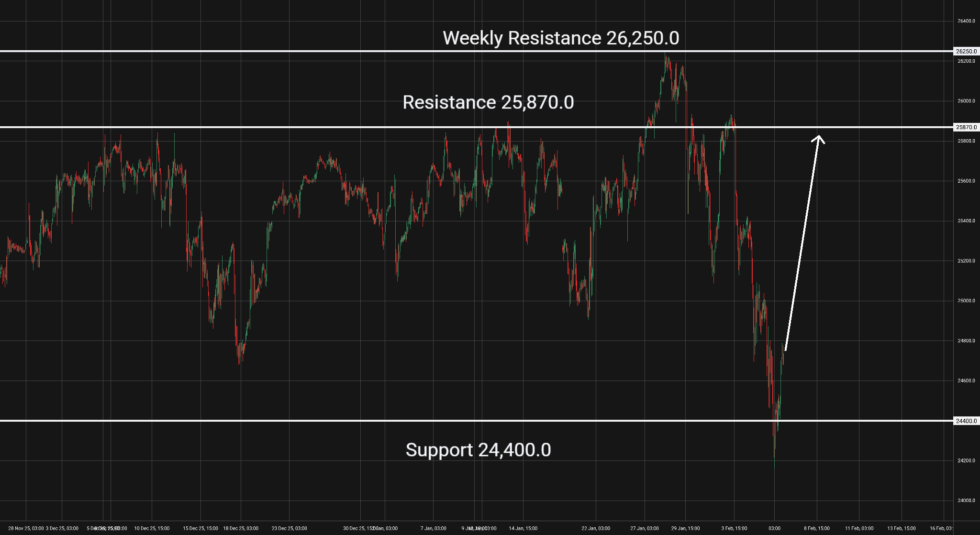Click the 25870.0 highlighted price tag
980x535 pixels.
pos(966,127)
